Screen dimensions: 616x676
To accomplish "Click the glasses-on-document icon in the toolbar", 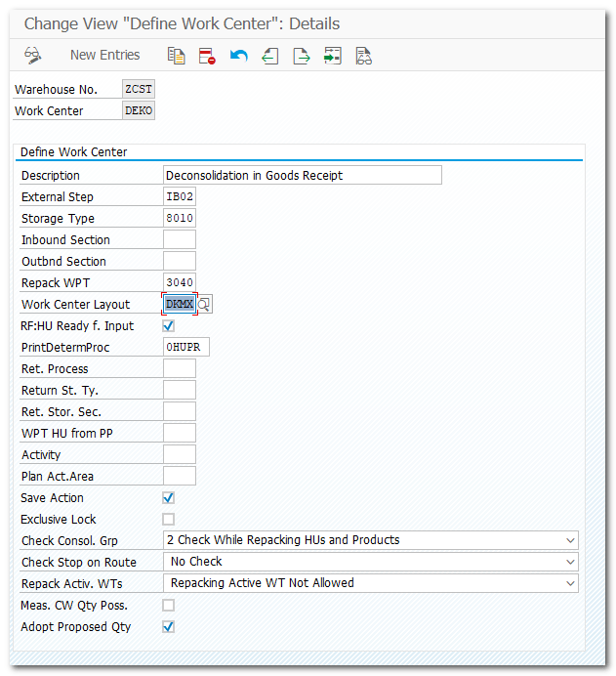I will pyautogui.click(x=363, y=56).
